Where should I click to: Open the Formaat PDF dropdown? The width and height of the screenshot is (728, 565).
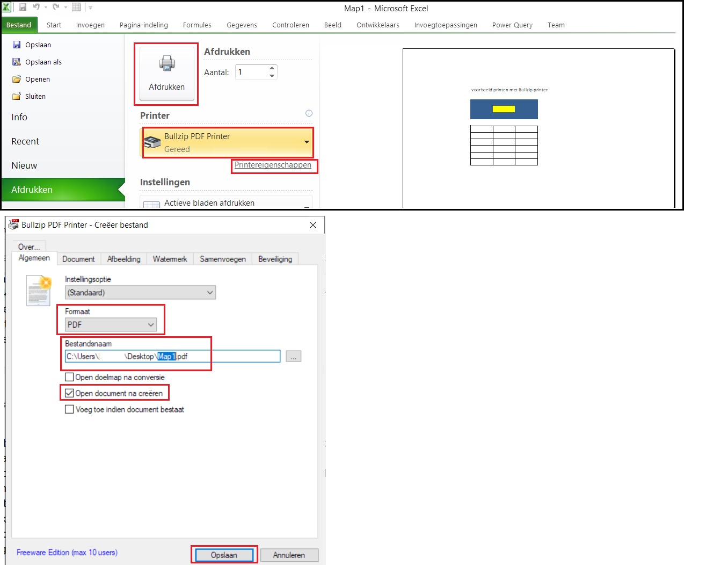click(x=151, y=324)
